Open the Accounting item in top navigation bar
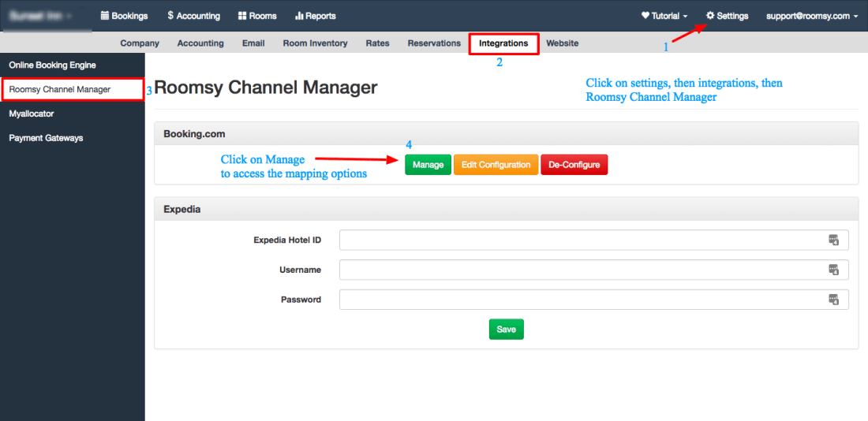 (194, 16)
